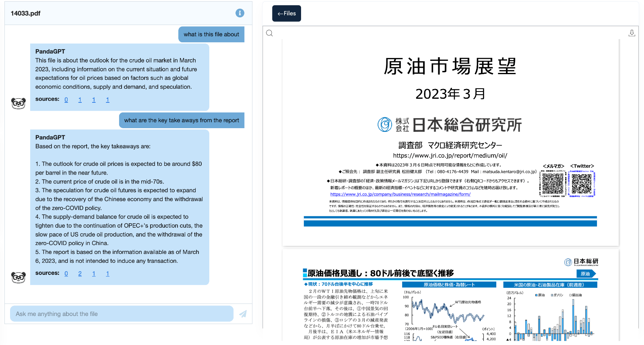This screenshot has width=644, height=345.
Task: Click the メルマガ QR code on the cover page
Action: click(553, 184)
